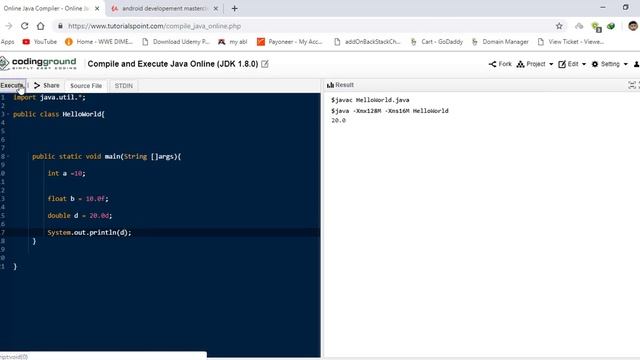Click the '$java -Xmx128M' output line
Image resolution: width=640 pixels, height=360 pixels.
(390, 111)
